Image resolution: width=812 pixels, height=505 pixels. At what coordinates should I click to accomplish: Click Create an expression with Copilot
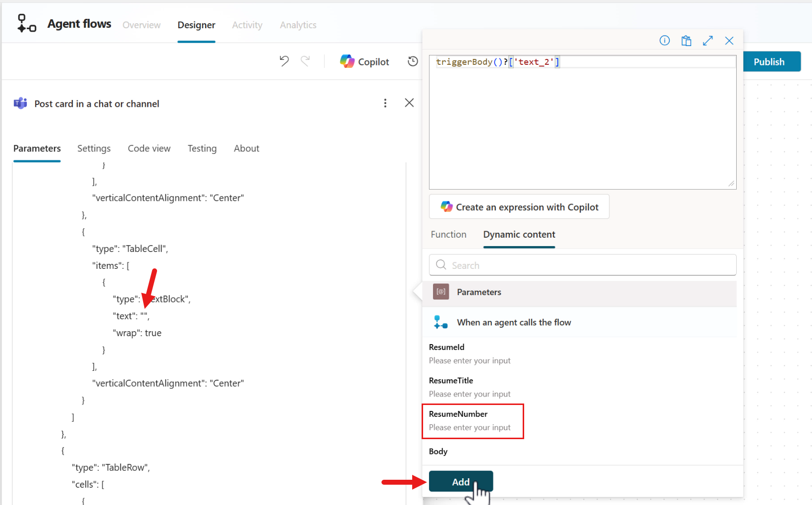(x=519, y=207)
